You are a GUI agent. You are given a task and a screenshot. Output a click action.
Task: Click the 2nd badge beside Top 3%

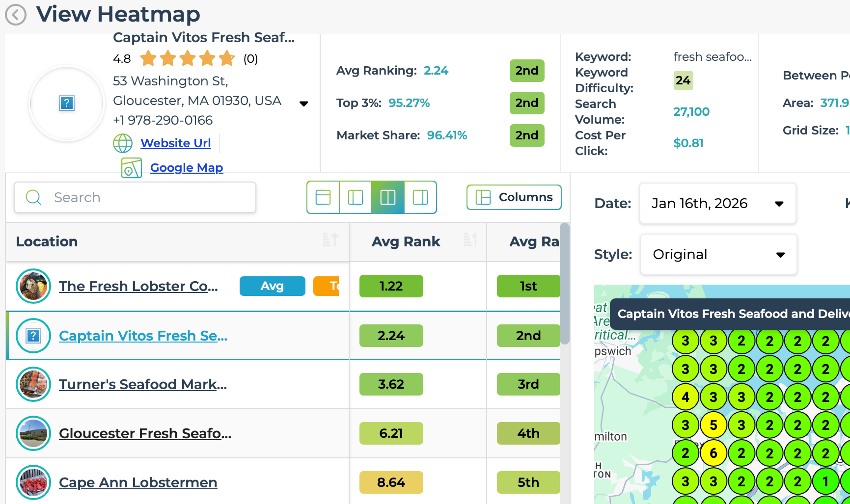pos(527,103)
